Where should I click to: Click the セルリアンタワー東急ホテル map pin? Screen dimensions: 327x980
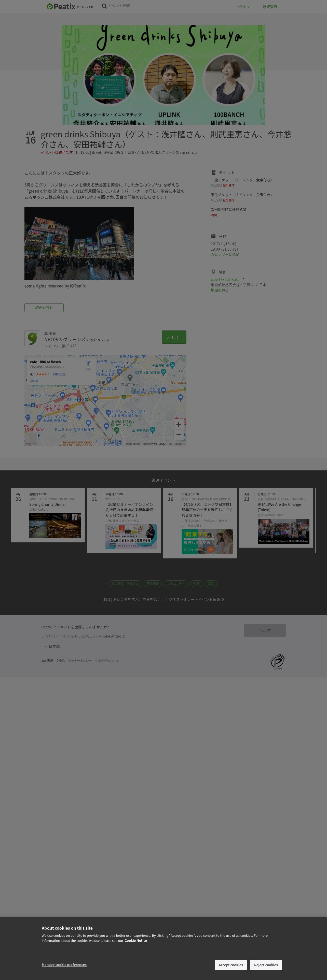(x=67, y=407)
